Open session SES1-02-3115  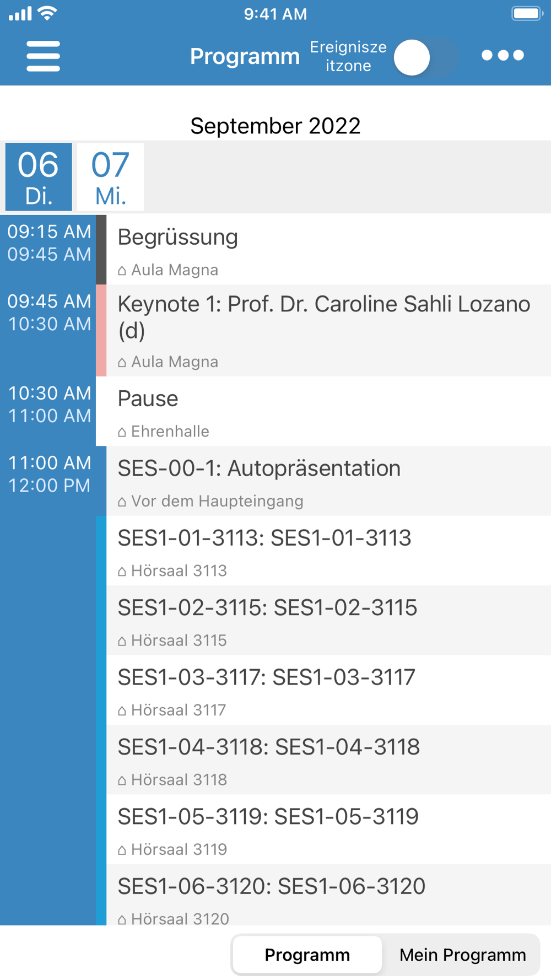[328, 620]
